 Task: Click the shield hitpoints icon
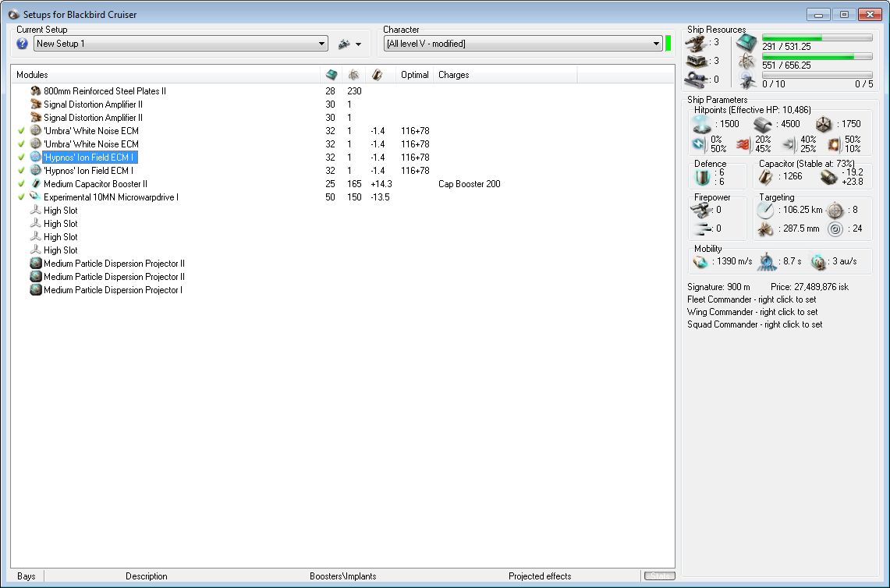pos(702,124)
